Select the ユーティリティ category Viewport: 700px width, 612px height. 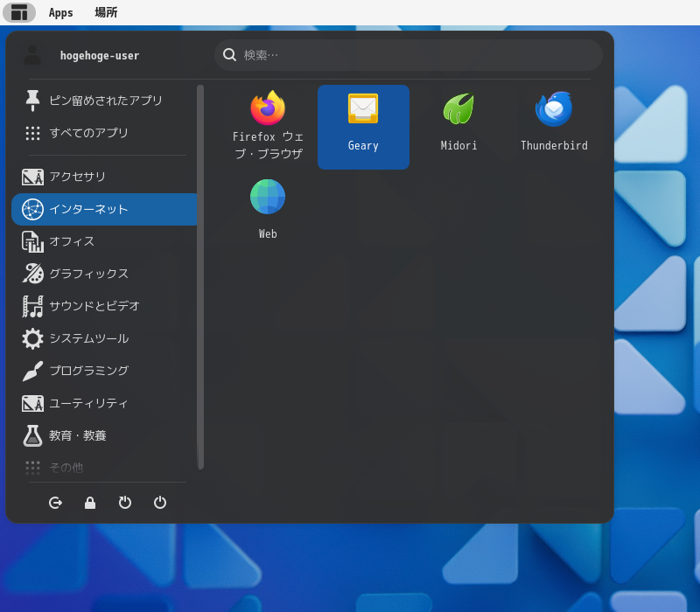pyautogui.click(x=104, y=403)
